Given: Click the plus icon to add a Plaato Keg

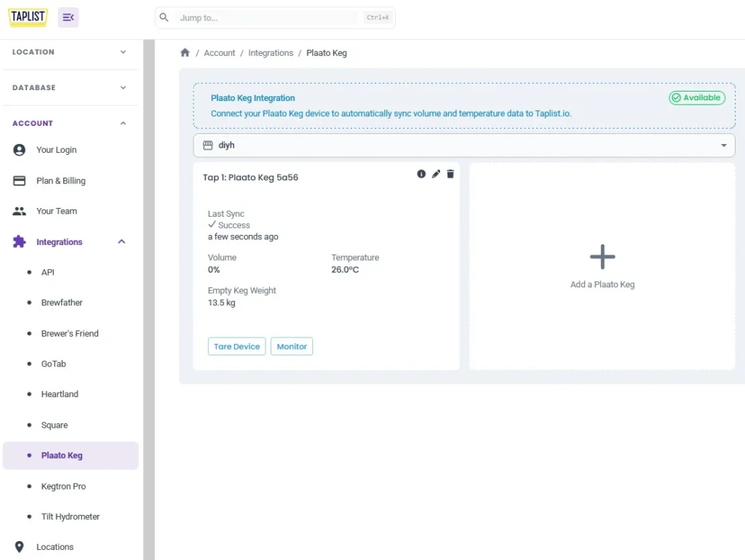Looking at the screenshot, I should click(x=602, y=257).
